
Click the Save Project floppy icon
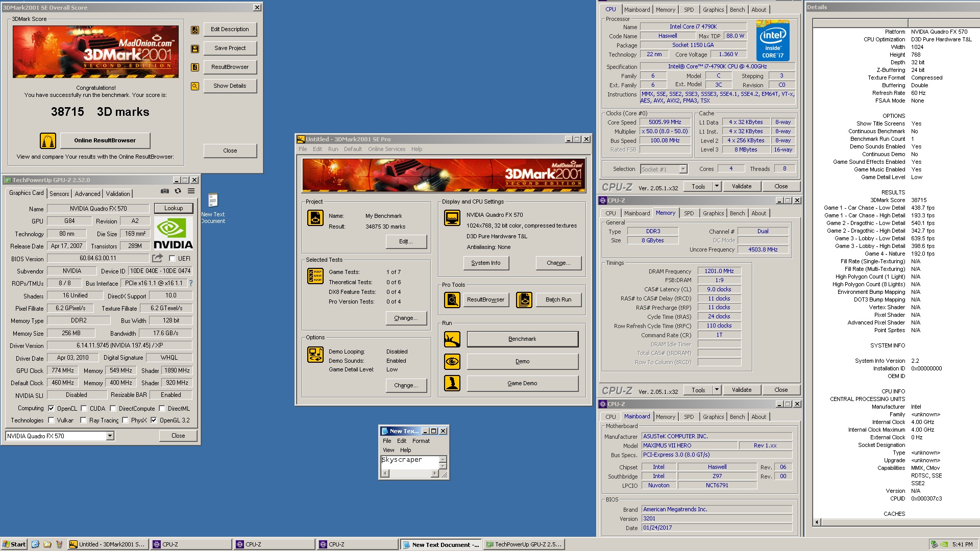coord(195,49)
